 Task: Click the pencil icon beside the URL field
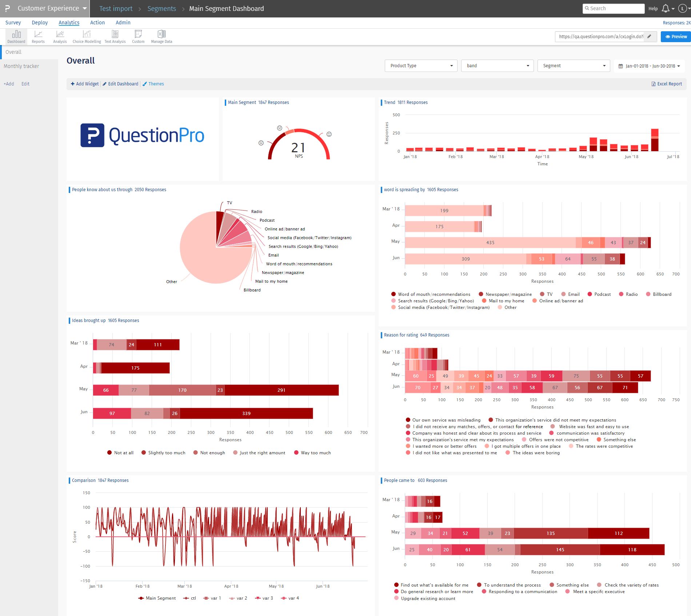click(649, 36)
